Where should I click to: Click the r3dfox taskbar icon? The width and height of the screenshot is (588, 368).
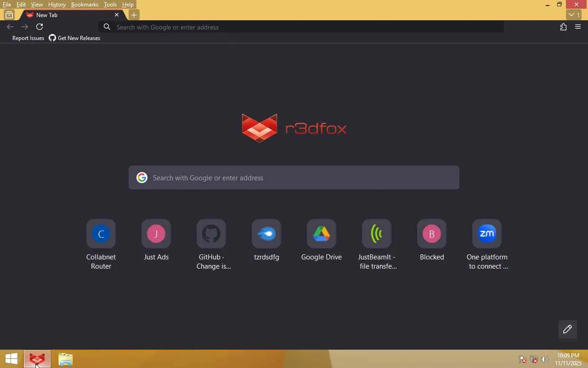click(x=37, y=359)
